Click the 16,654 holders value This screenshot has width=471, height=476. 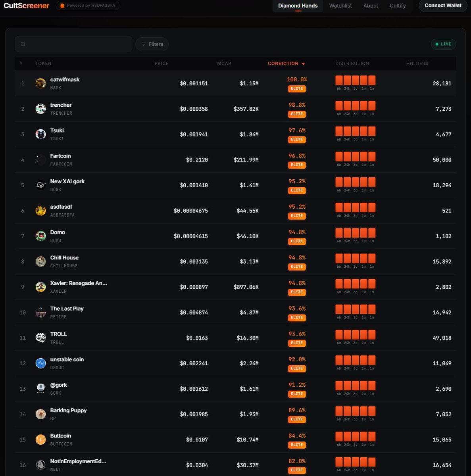(442, 465)
